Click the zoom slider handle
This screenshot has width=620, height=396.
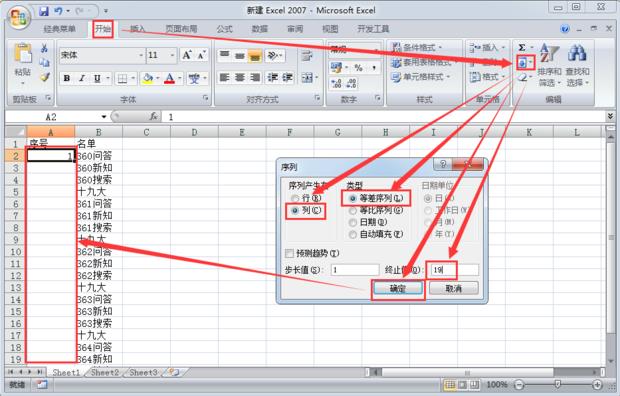pos(558,384)
